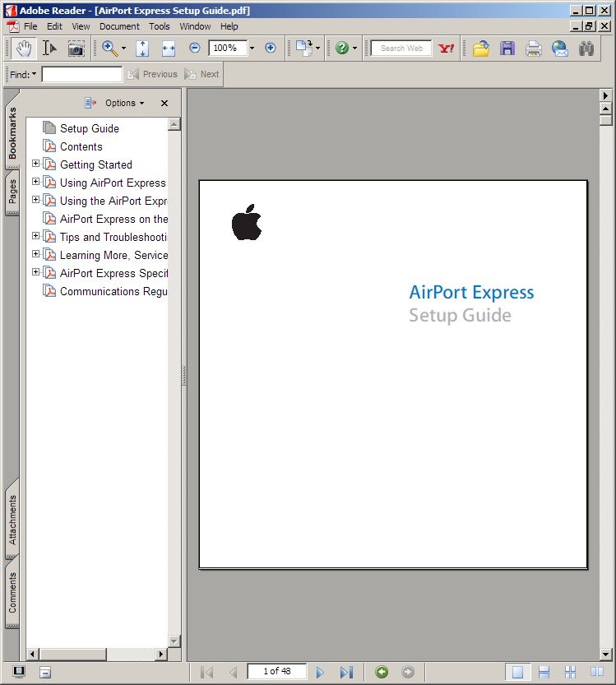Select the Contents bookmark
This screenshot has width=616, height=685.
pos(81,146)
